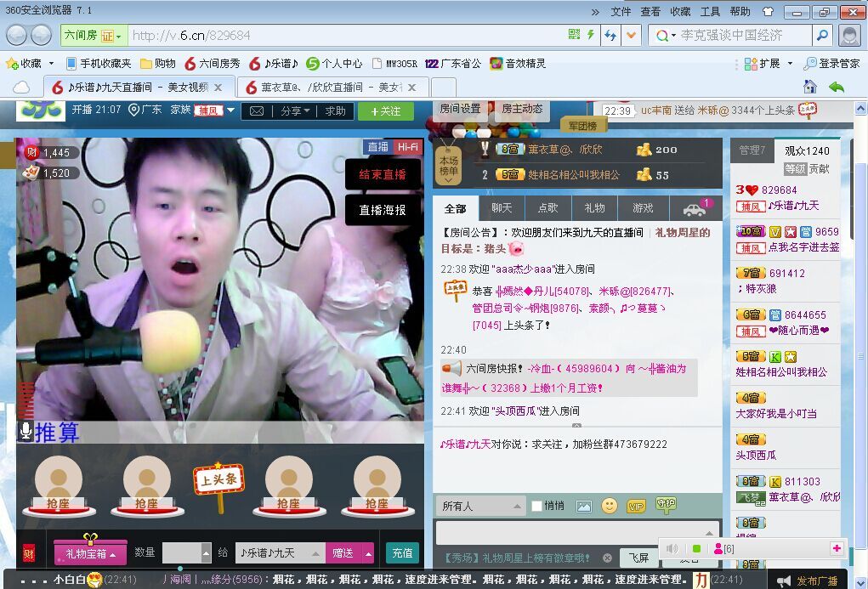This screenshot has width=868, height=589.
Task: Click the green lightning speed-mode icon
Action: tap(591, 35)
